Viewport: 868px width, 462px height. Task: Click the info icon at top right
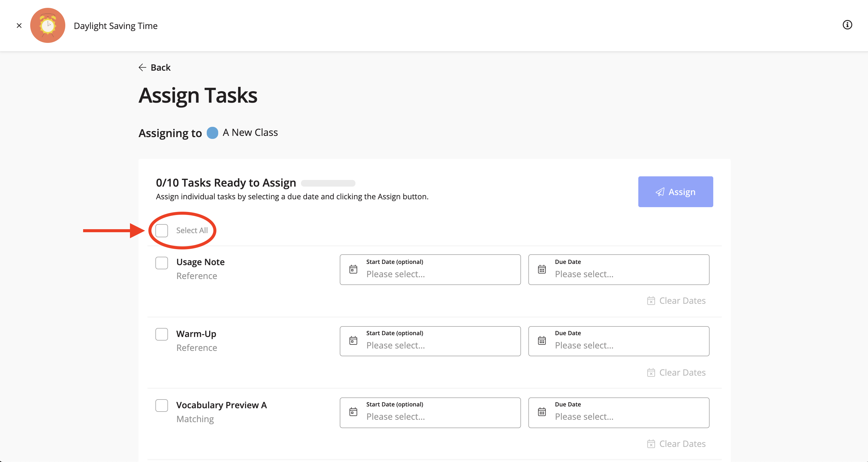coord(847,25)
